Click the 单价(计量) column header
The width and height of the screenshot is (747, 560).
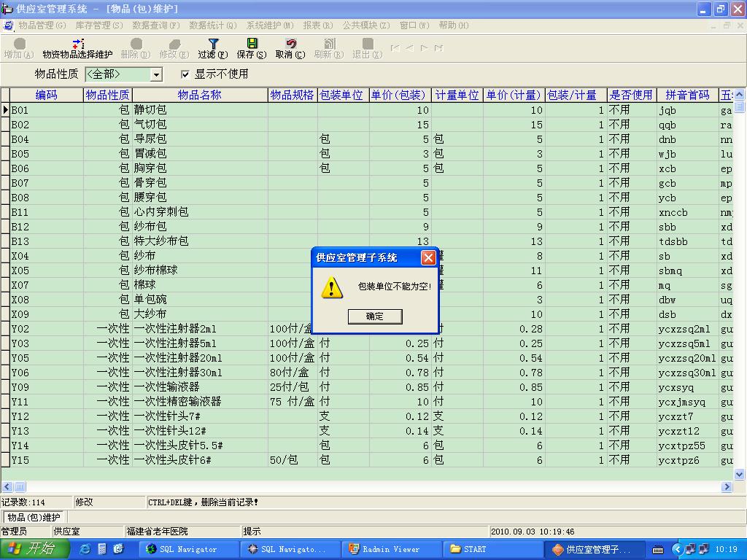click(514, 95)
